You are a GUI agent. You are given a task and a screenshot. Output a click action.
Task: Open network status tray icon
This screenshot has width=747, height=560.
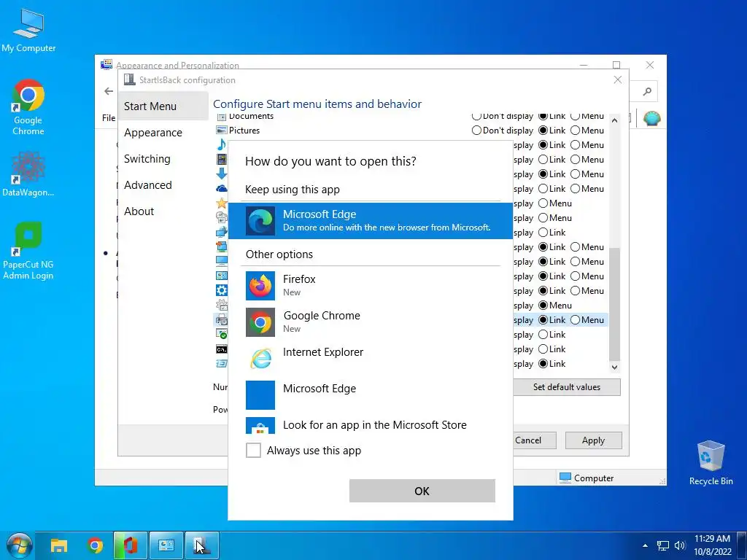pos(662,545)
